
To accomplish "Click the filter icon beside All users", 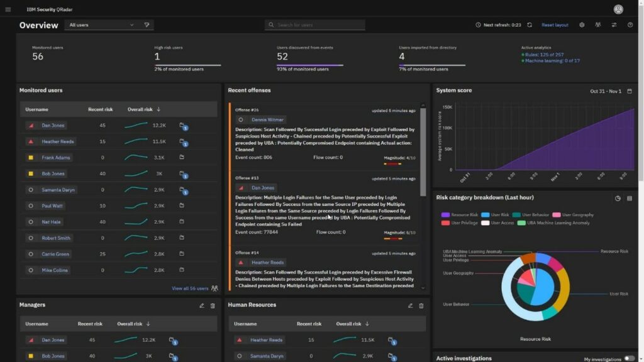I will 147,25.
